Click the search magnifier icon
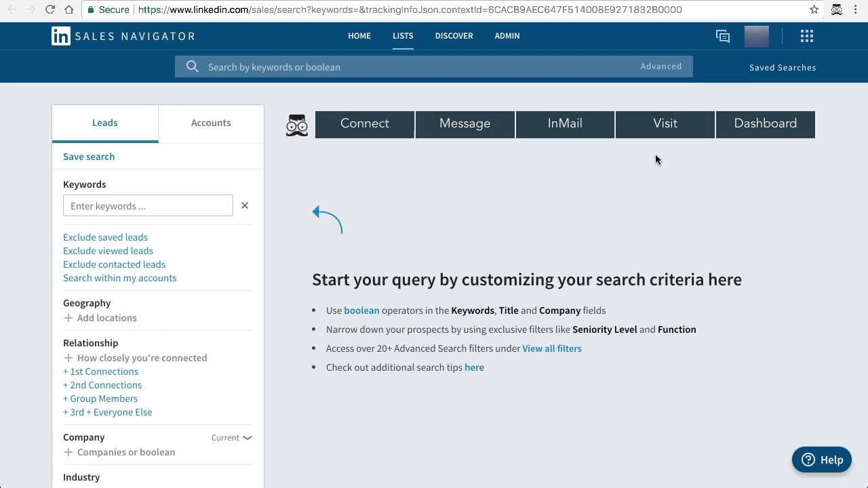 193,66
